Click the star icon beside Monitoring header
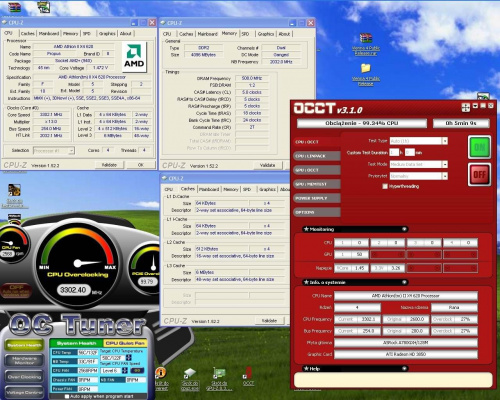Screen dimensions: 500x400 tap(306, 229)
